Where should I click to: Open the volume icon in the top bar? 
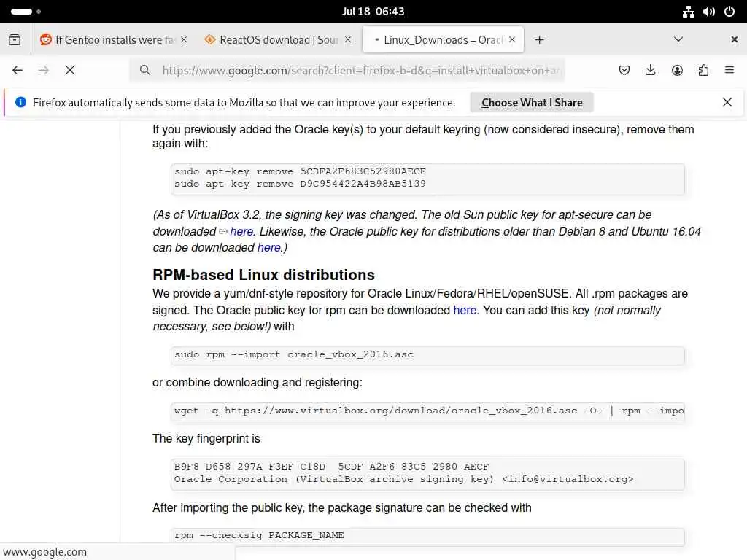(x=709, y=12)
